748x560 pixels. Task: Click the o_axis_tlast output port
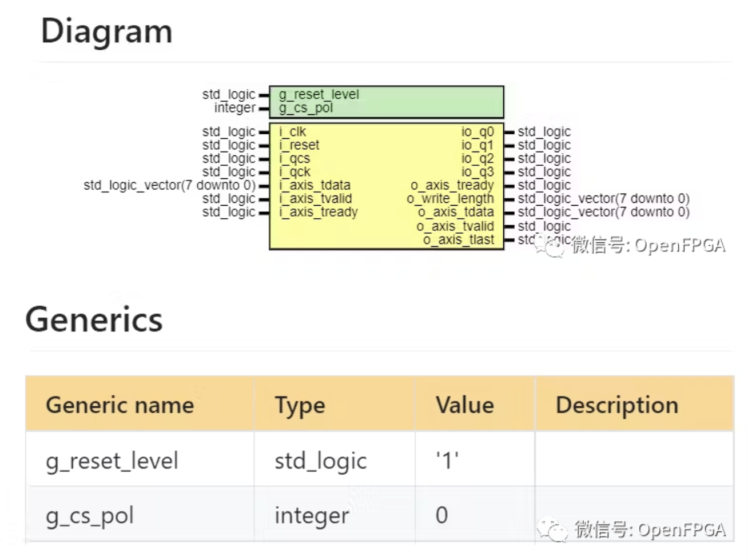pos(459,240)
